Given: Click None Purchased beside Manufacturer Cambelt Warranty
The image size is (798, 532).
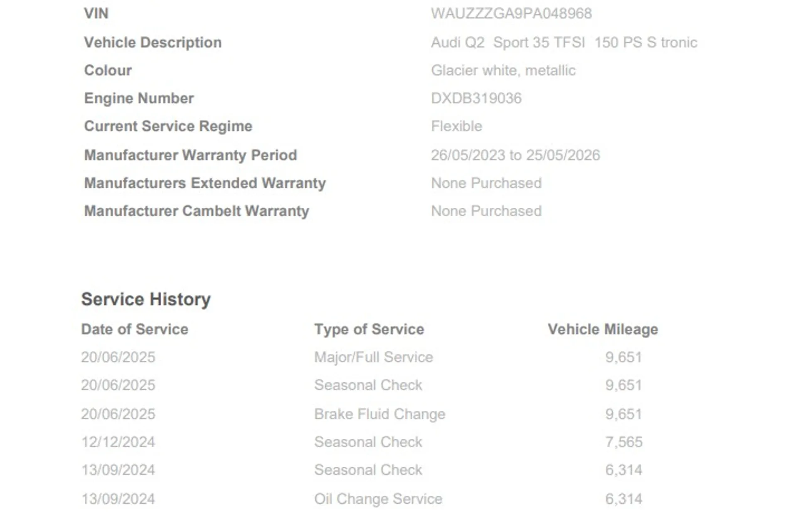Looking at the screenshot, I should [486, 211].
